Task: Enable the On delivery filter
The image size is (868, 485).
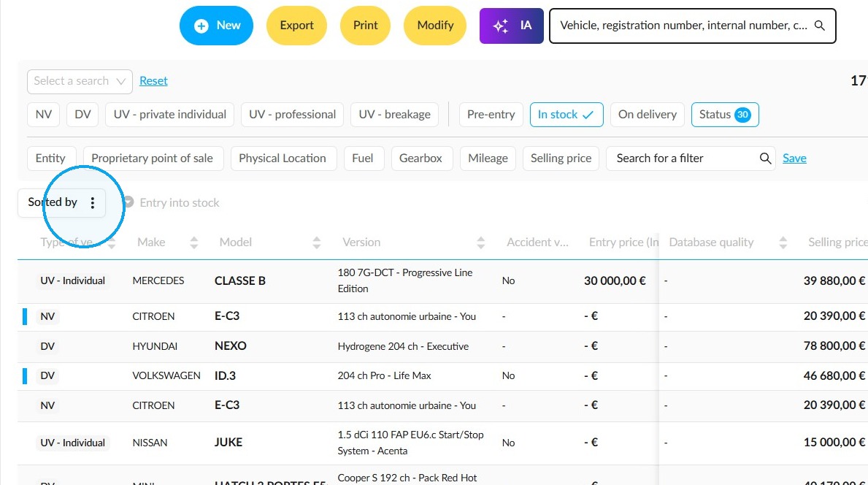Action: [x=647, y=115]
